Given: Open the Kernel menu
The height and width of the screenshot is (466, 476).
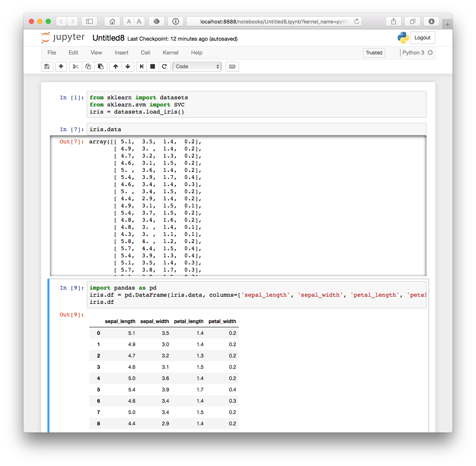Looking at the screenshot, I should coord(170,52).
